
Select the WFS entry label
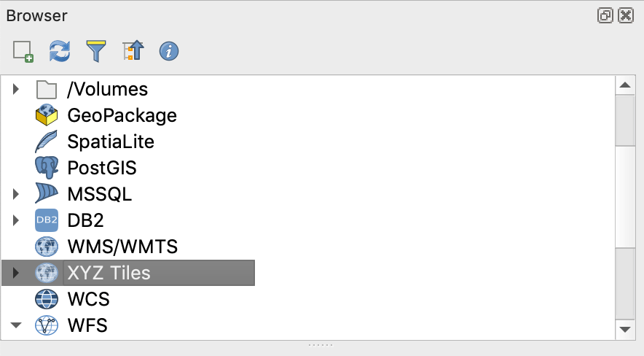click(x=87, y=325)
